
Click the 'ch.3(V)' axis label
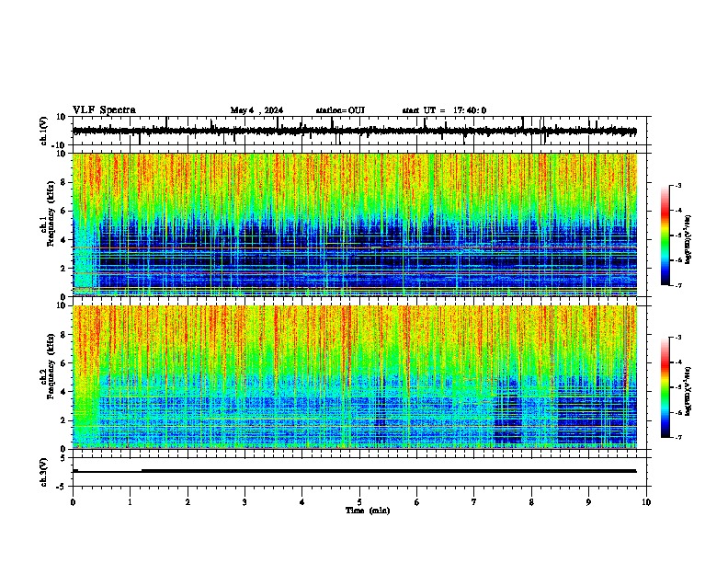44,472
